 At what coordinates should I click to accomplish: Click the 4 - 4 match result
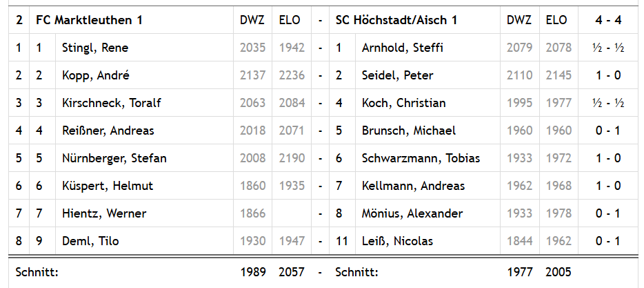click(x=608, y=20)
